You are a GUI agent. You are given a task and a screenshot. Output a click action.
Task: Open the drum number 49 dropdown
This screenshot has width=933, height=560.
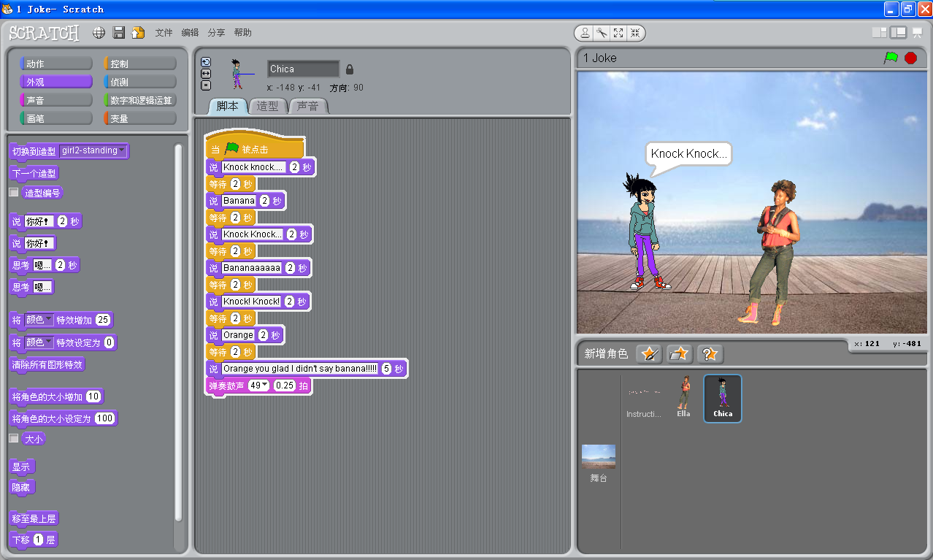coord(264,386)
